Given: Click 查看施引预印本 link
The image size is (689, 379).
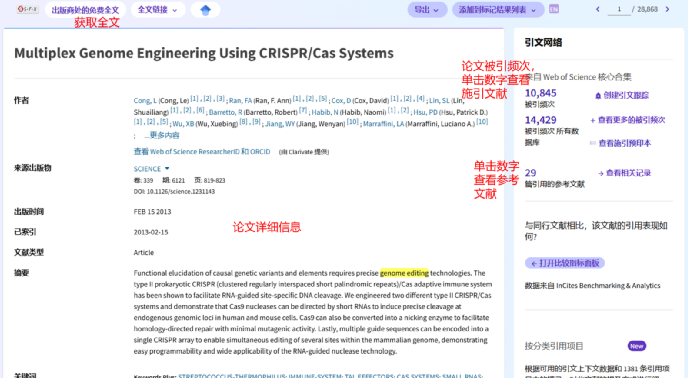Looking at the screenshot, I should 624,143.
